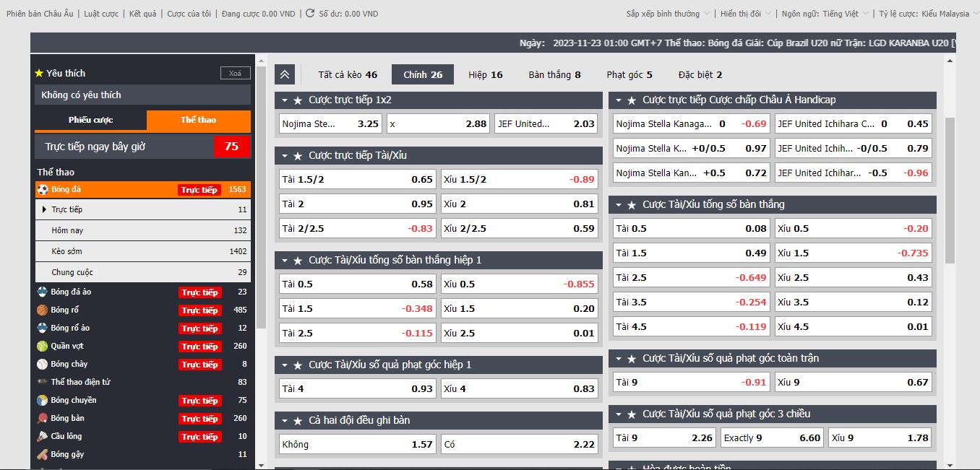Click the shuttlecock icon next to Cầu lông
The image size is (980, 470).
tap(43, 437)
